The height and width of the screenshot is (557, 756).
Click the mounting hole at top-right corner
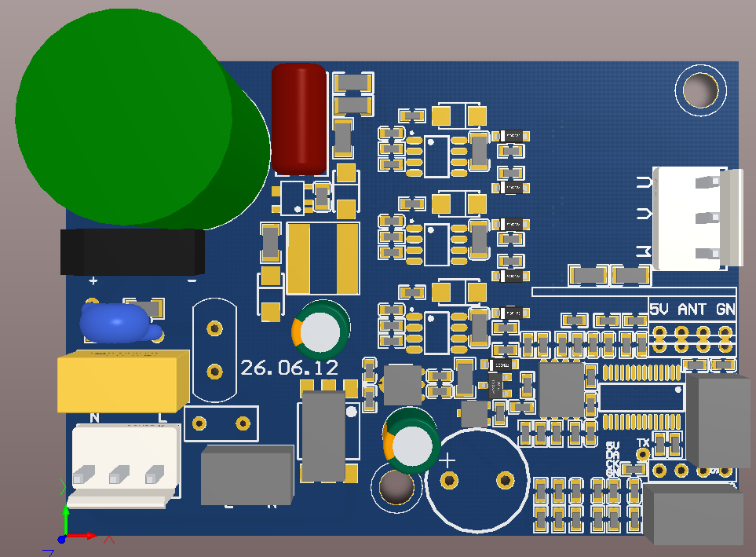[x=700, y=90]
